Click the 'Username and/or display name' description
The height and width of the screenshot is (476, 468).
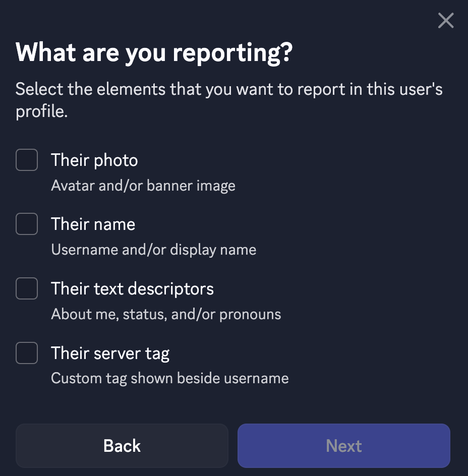point(154,250)
